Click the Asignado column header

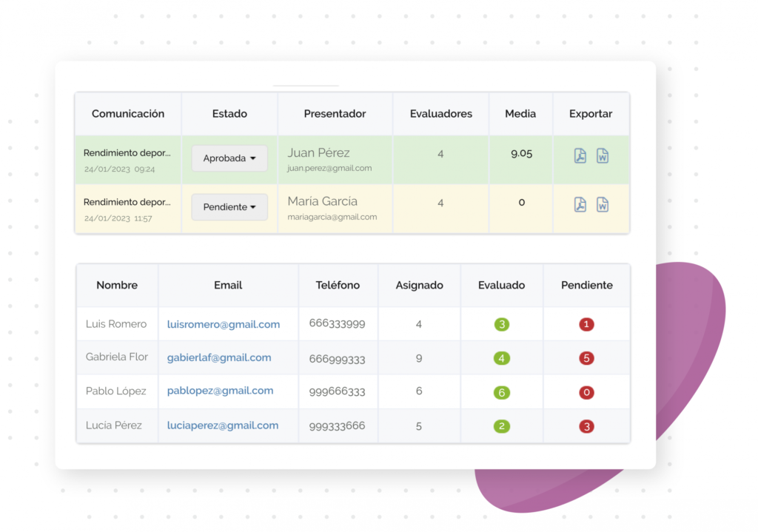click(x=419, y=285)
